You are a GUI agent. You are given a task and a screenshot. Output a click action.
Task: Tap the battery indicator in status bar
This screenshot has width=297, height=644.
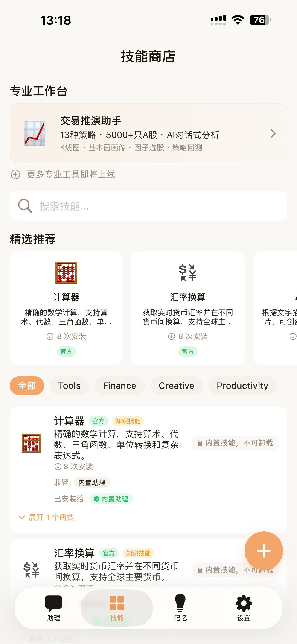(260, 20)
